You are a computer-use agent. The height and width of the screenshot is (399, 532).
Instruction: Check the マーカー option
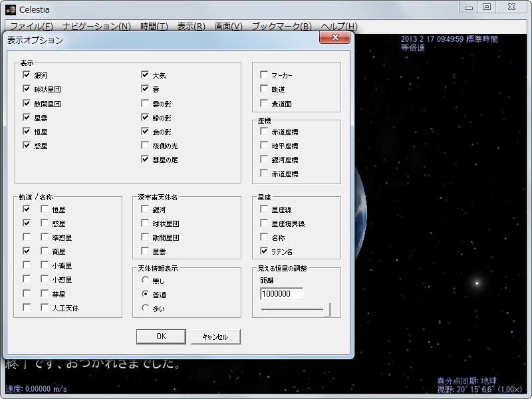pyautogui.click(x=264, y=75)
